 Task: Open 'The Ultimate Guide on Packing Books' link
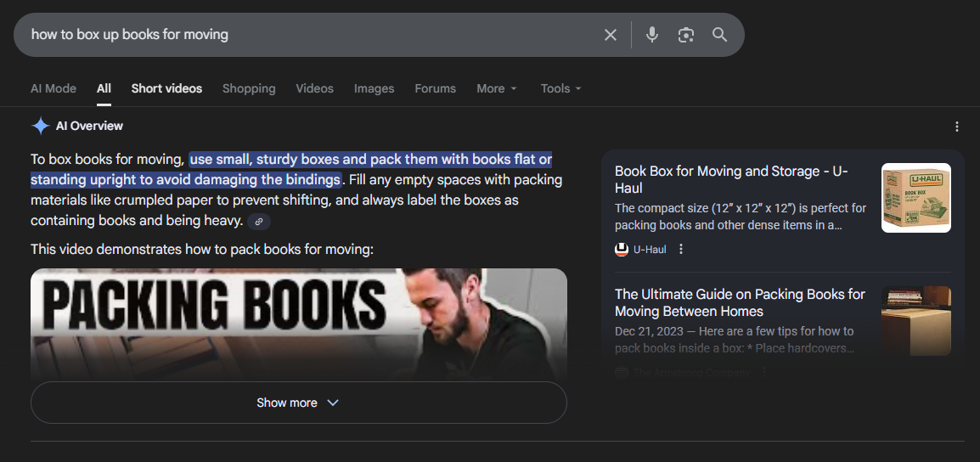click(x=740, y=302)
